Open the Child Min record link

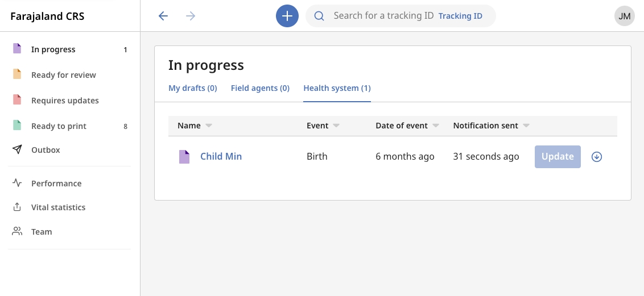point(221,157)
